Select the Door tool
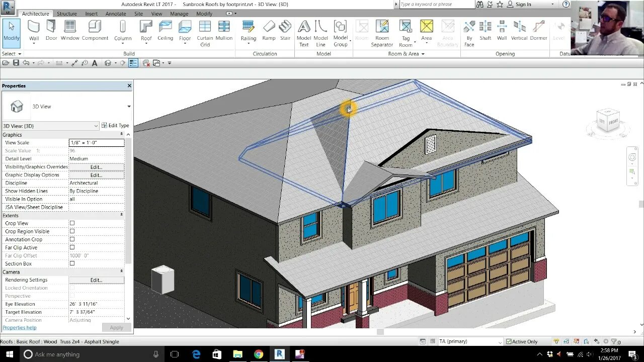The width and height of the screenshot is (644, 362). click(x=51, y=30)
